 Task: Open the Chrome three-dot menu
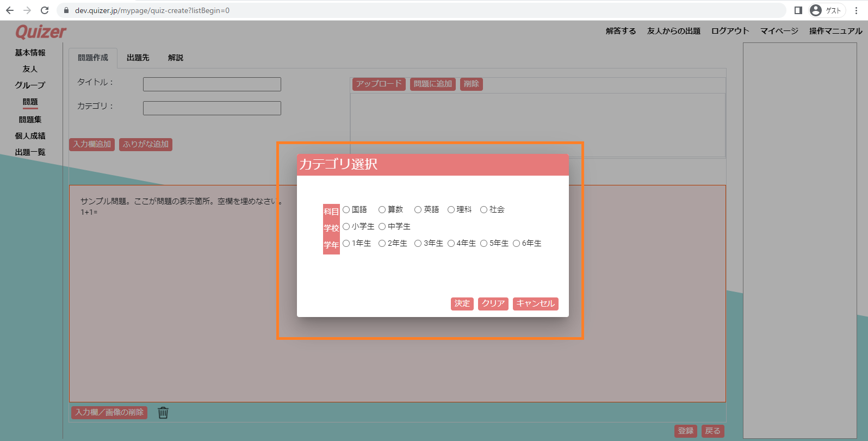tap(856, 10)
